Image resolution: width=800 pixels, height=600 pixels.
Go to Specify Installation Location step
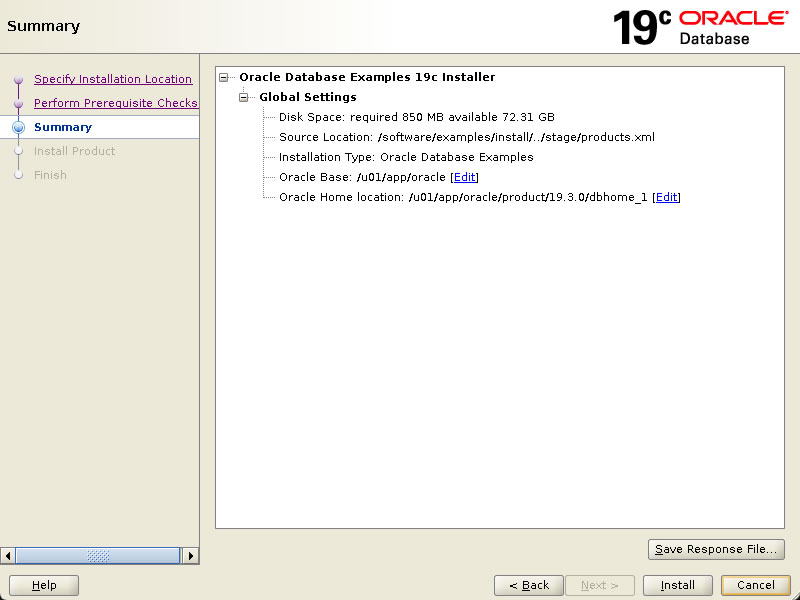[113, 79]
